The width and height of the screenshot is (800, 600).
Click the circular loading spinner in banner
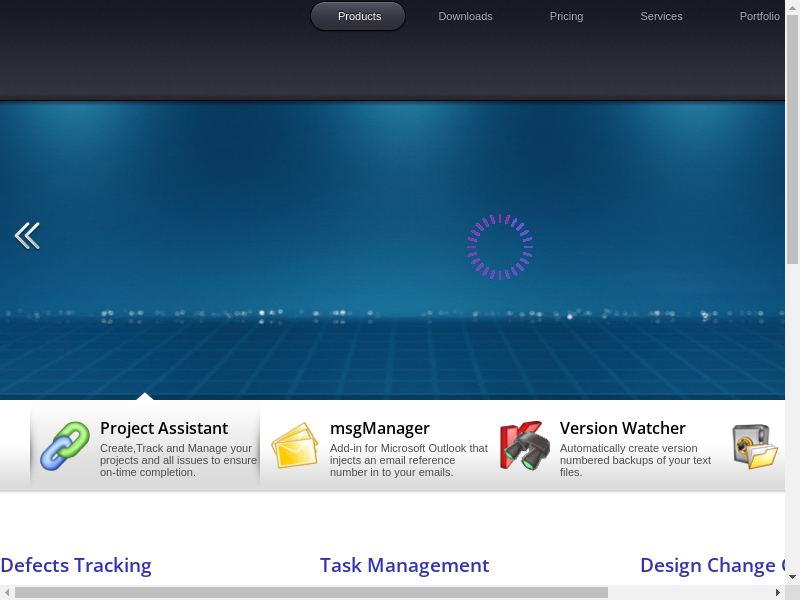pyautogui.click(x=500, y=246)
